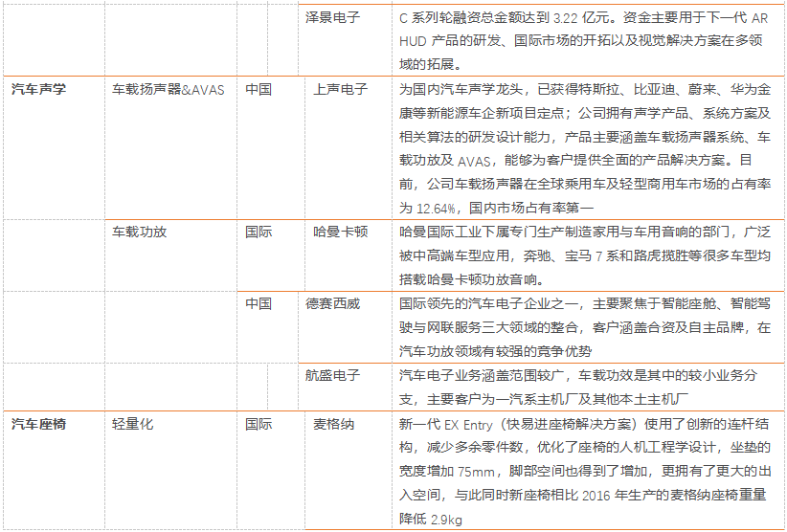Viewport: 787px width, 532px height.
Task: Select the 航盛电子 company cell
Action: [x=333, y=374]
